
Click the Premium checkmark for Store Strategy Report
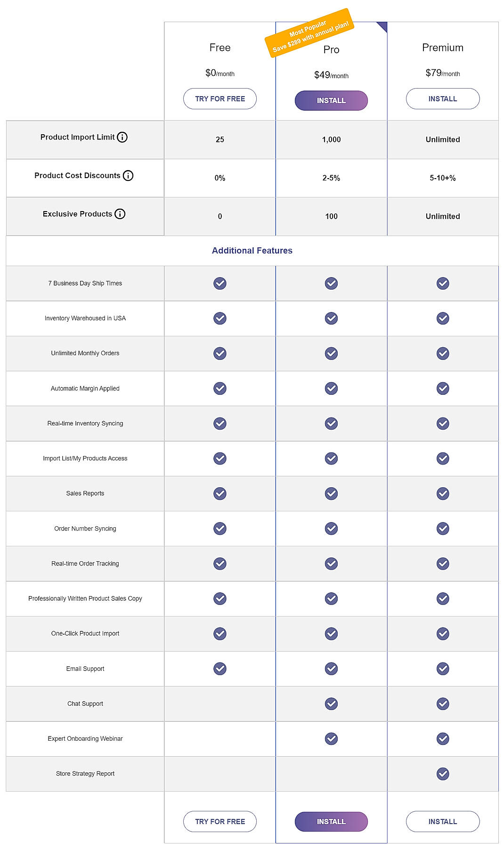[442, 773]
